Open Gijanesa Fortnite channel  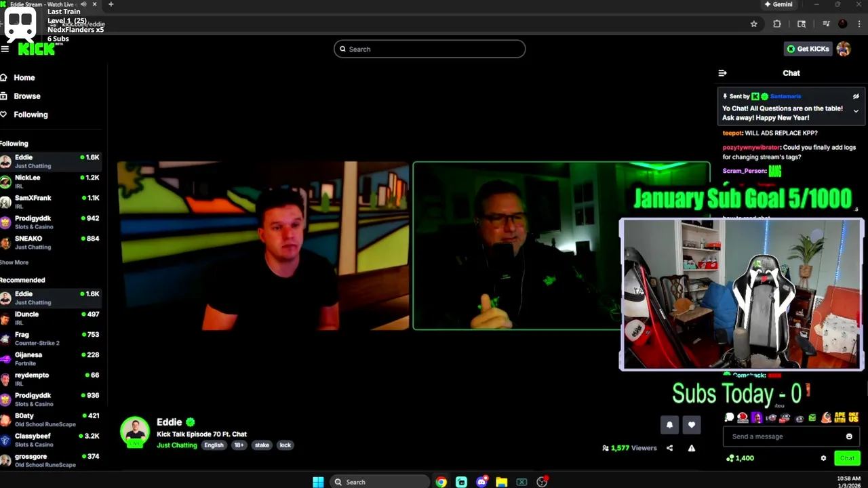[x=51, y=359]
